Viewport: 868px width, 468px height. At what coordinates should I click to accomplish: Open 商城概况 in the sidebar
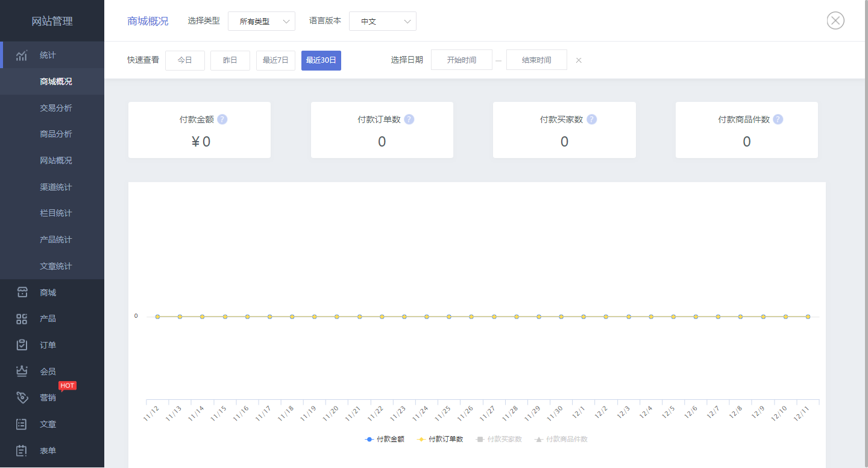click(52, 81)
